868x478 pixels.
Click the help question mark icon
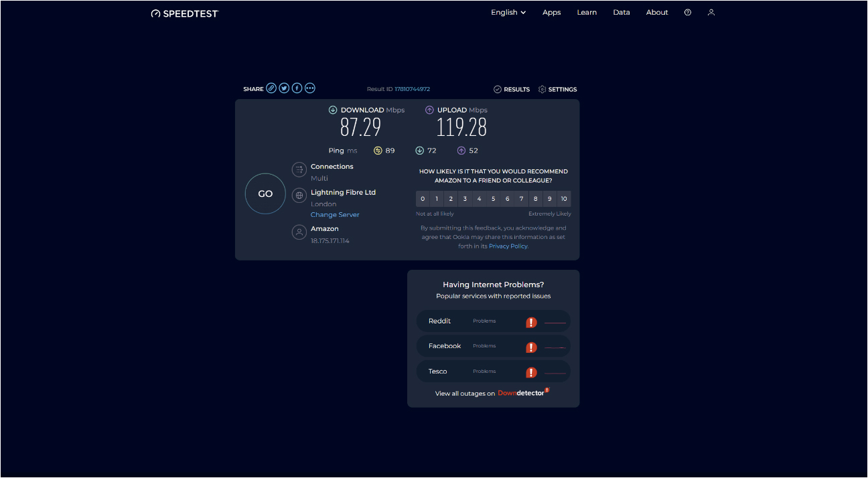tap(688, 13)
